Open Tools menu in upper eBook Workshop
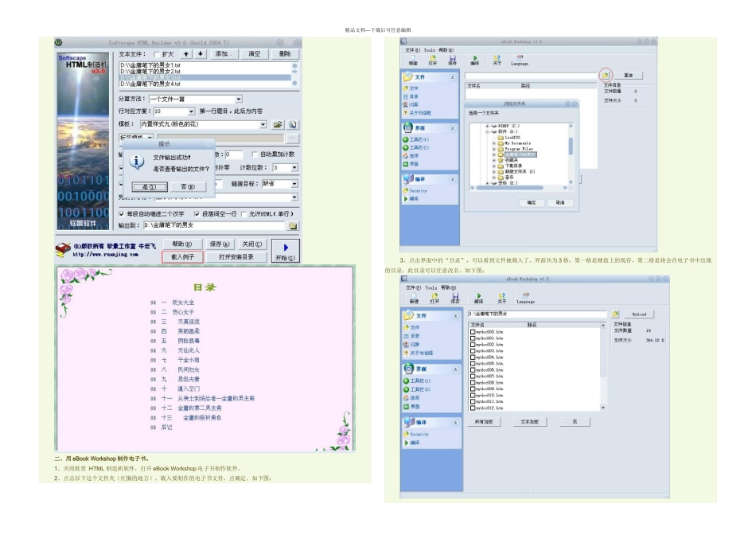The height and width of the screenshot is (535, 756). point(433,49)
